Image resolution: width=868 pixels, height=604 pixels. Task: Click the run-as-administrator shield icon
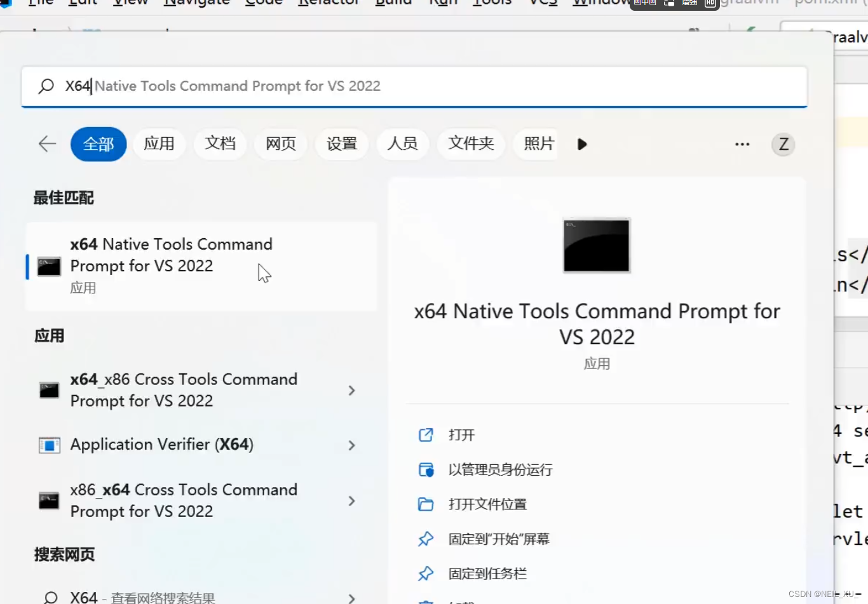point(426,470)
